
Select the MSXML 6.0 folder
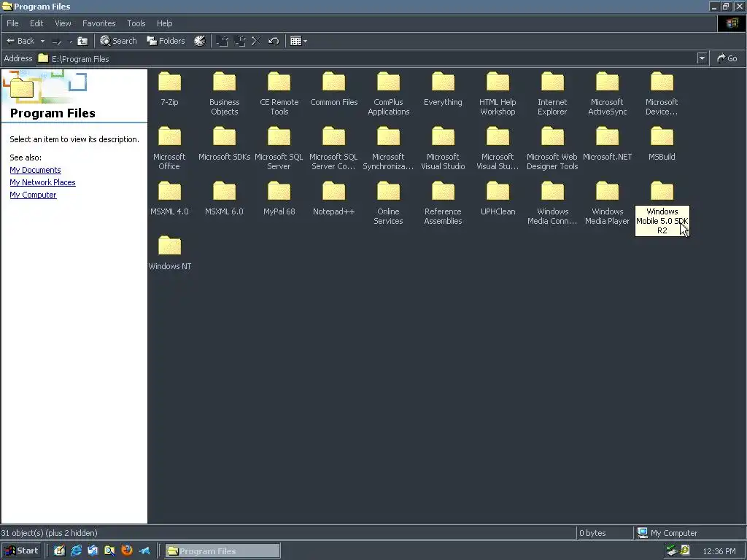pos(225,198)
